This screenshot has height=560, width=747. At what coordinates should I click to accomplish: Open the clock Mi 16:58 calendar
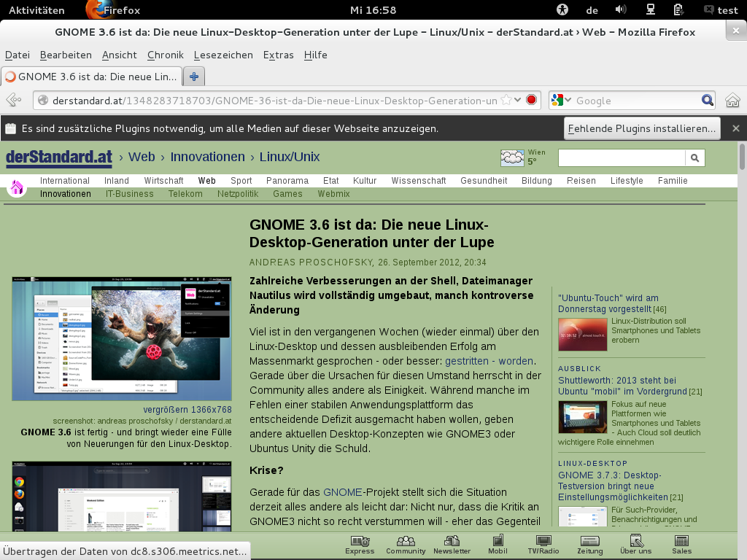[x=373, y=10]
